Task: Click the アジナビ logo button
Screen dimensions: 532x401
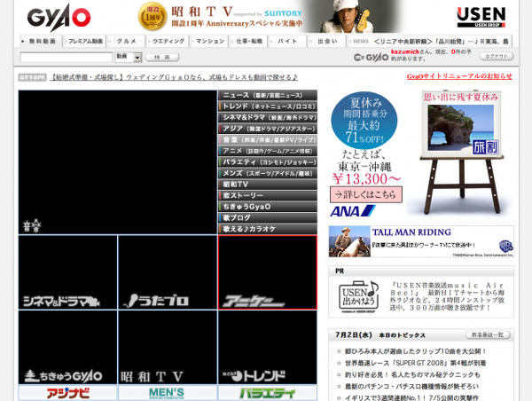Action: point(68,393)
